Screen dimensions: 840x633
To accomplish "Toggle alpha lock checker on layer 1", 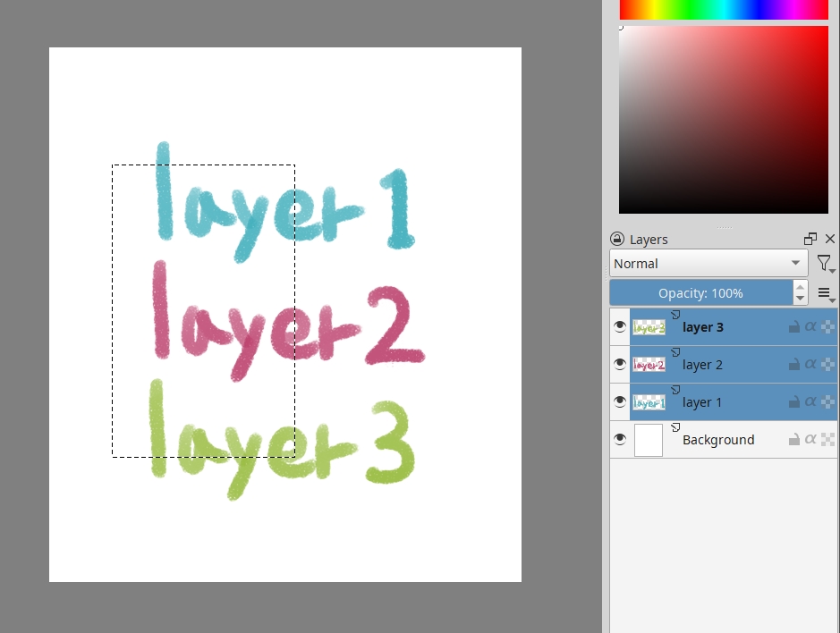I will tap(828, 402).
